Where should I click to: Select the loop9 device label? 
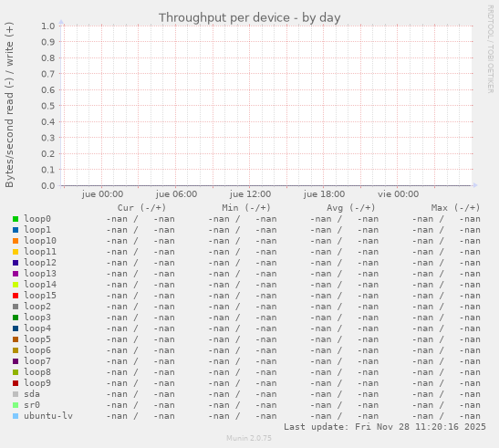(37, 382)
